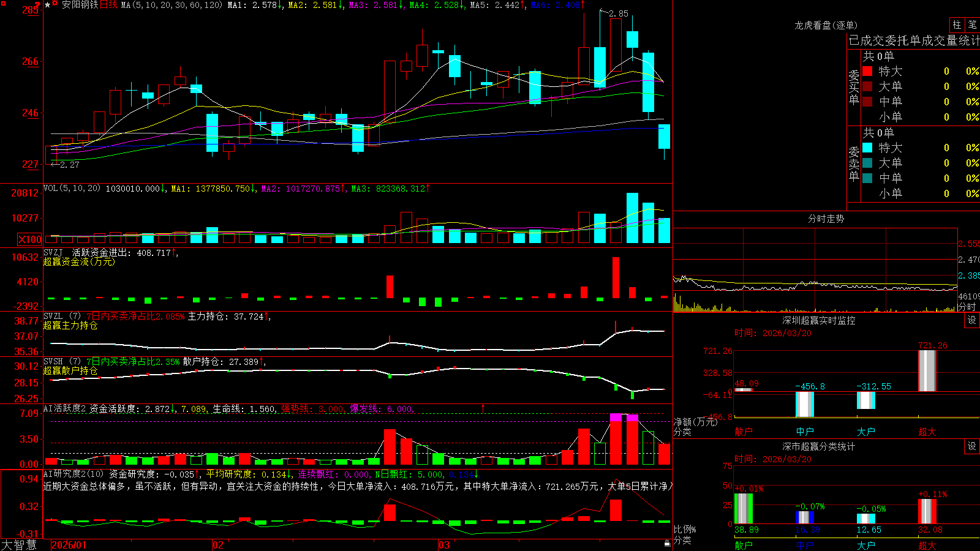Viewport: 980px width, 551px height.
Task: Open 设 settings for 深圳超赢实时监控
Action: pyautogui.click(x=971, y=320)
